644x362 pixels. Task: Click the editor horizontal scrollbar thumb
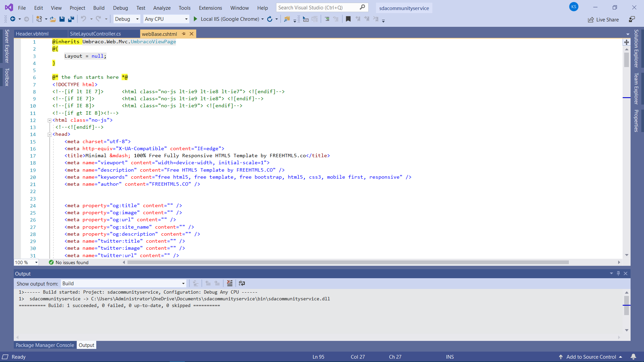[348, 262]
